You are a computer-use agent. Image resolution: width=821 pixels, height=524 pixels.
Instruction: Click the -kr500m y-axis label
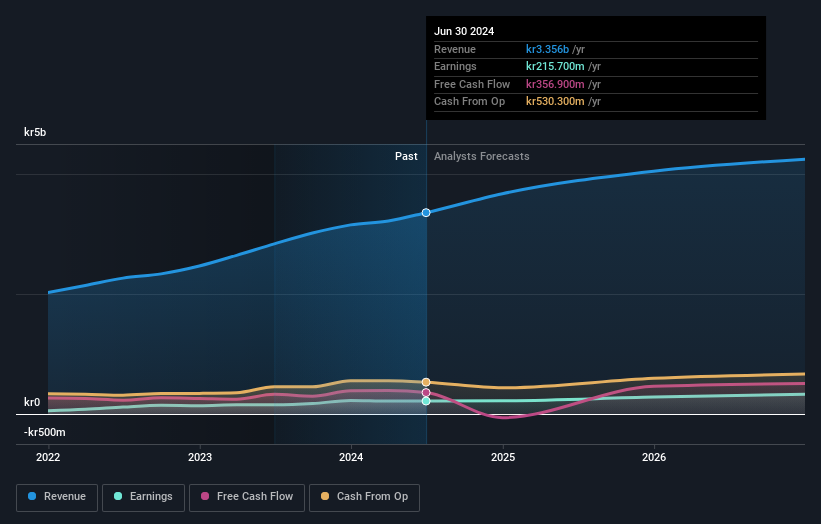click(45, 432)
